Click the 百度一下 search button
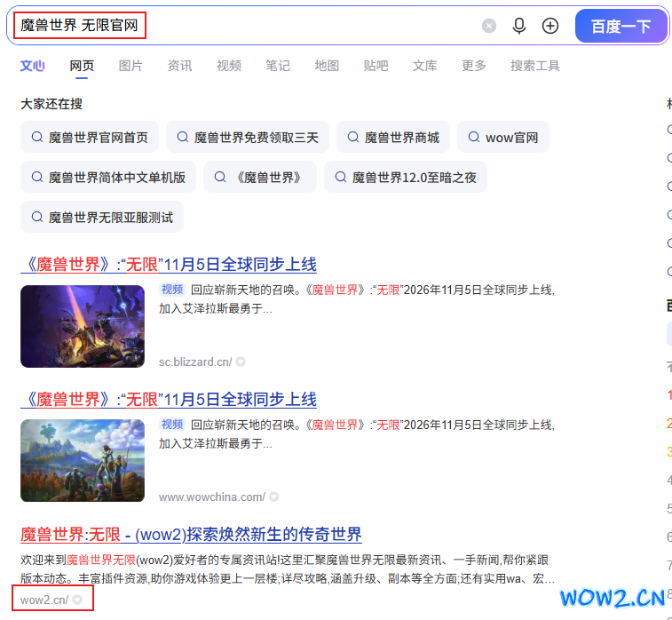 [x=621, y=26]
